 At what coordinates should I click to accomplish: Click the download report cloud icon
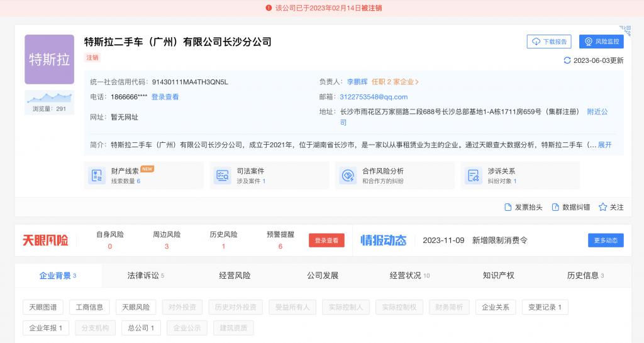click(x=536, y=42)
